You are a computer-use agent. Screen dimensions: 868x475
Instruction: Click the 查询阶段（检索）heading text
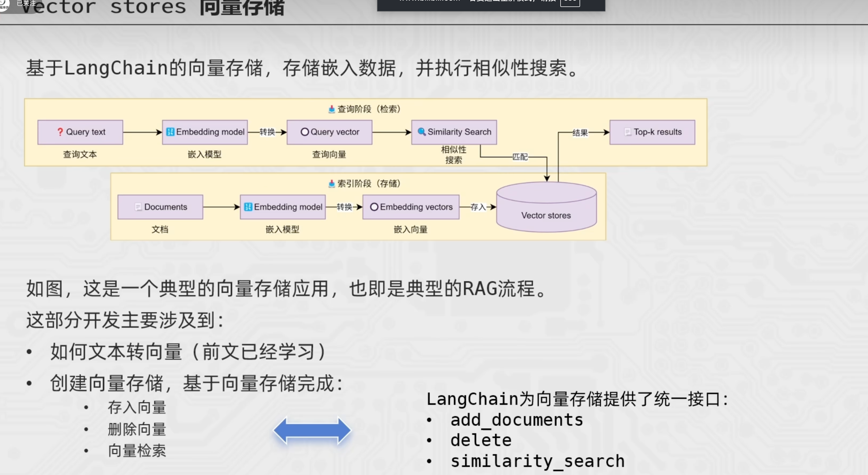369,109
